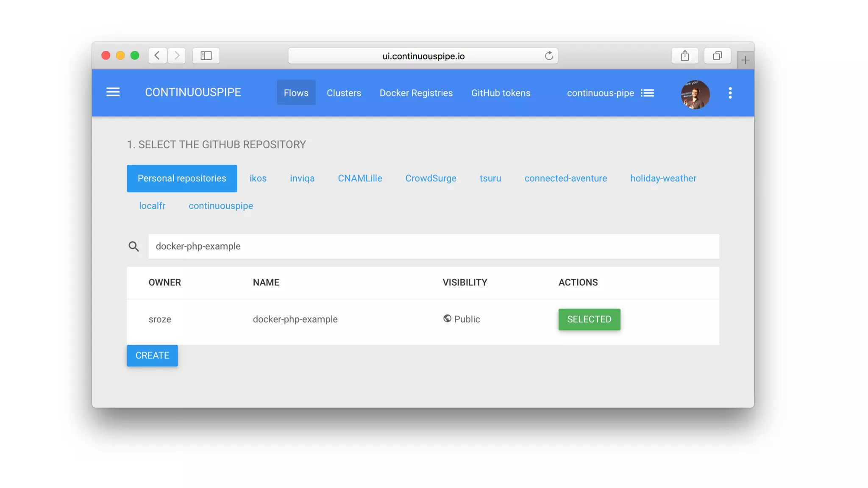Select the inviqa organisation
The width and height of the screenshot is (868, 488).
coord(302,178)
